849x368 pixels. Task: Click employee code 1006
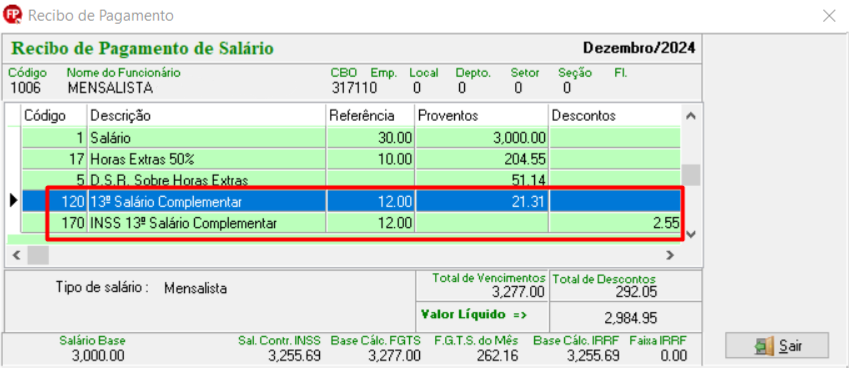point(25,88)
